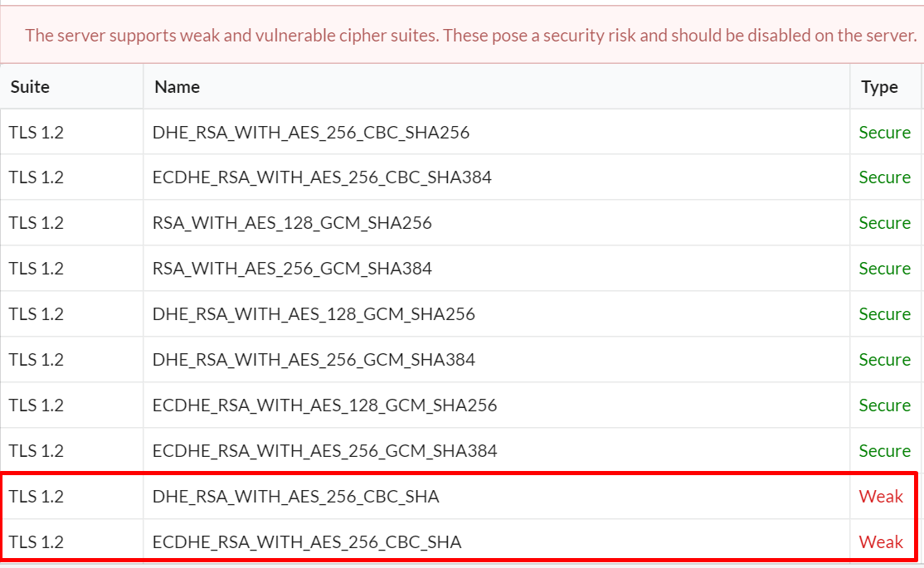Click Secure label for ECDHE_RSA_WITH_AES_256_GCM_SHA384
The image size is (924, 568).
(884, 451)
